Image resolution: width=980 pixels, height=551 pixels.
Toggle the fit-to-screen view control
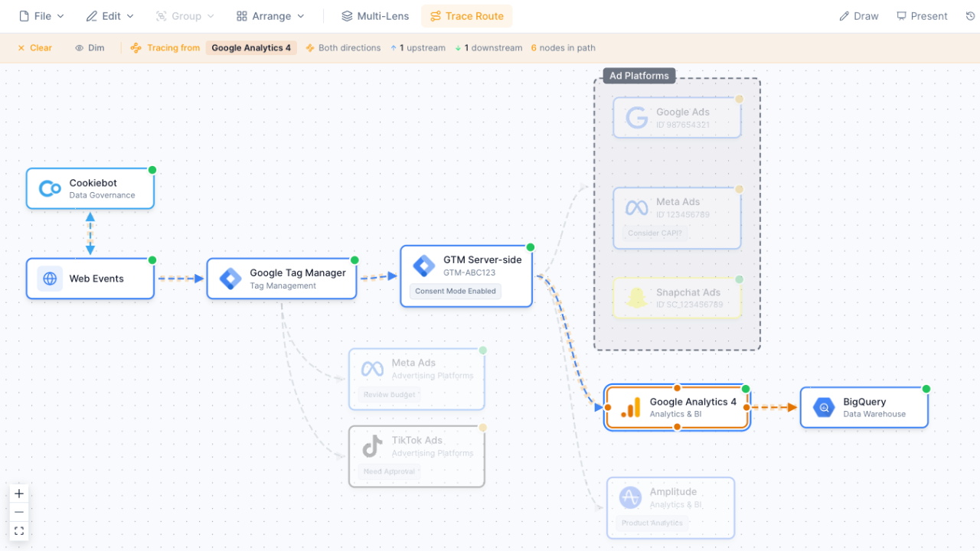point(18,530)
